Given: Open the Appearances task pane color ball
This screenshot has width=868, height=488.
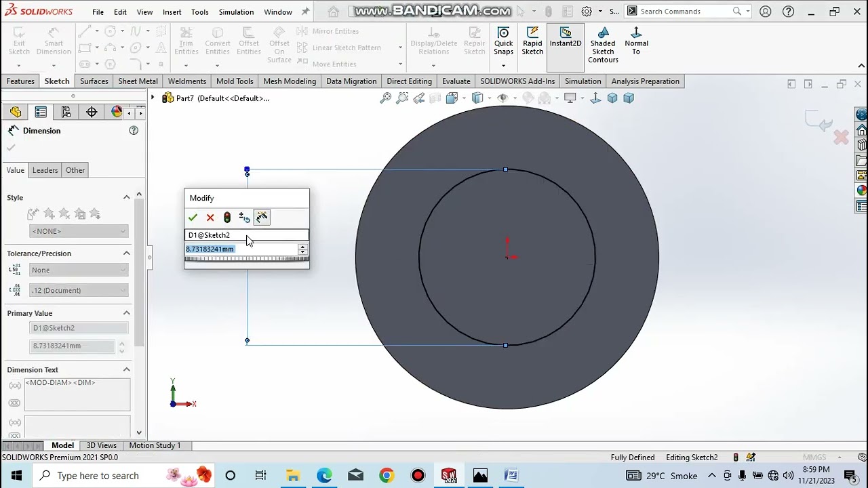Looking at the screenshot, I should coord(862,191).
